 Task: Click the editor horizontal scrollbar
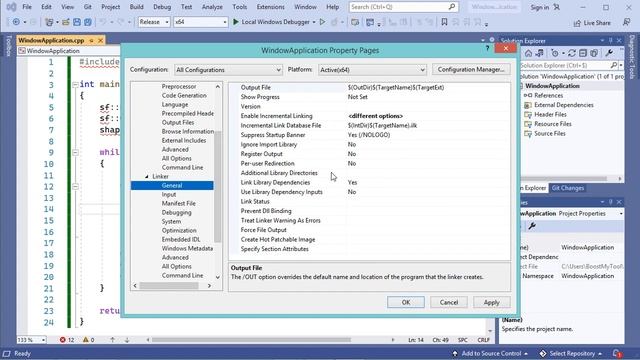point(251,340)
